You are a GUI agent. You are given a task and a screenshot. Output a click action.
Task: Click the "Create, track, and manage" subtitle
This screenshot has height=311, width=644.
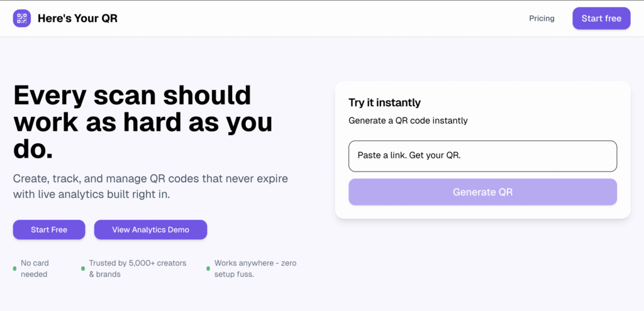click(150, 187)
